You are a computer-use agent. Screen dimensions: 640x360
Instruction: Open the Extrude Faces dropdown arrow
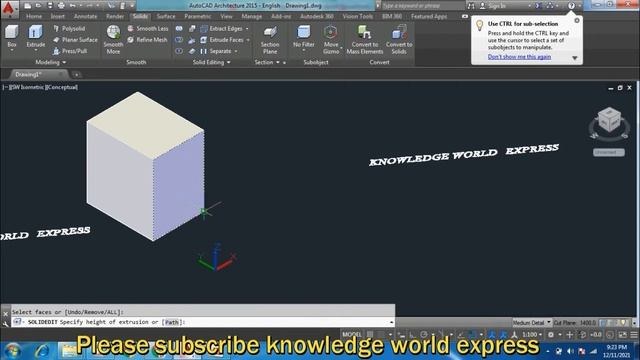(x=248, y=40)
